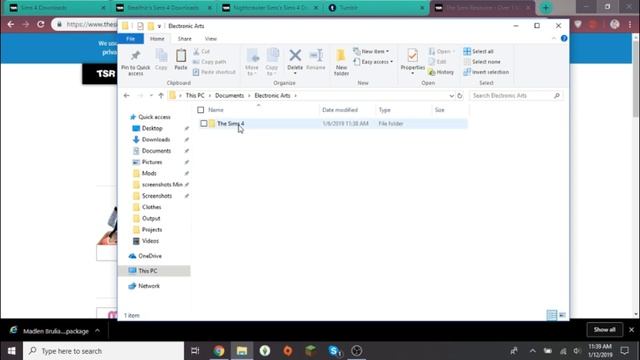640x360 pixels.
Task: Open File Explorer from the taskbar
Action: [242, 351]
